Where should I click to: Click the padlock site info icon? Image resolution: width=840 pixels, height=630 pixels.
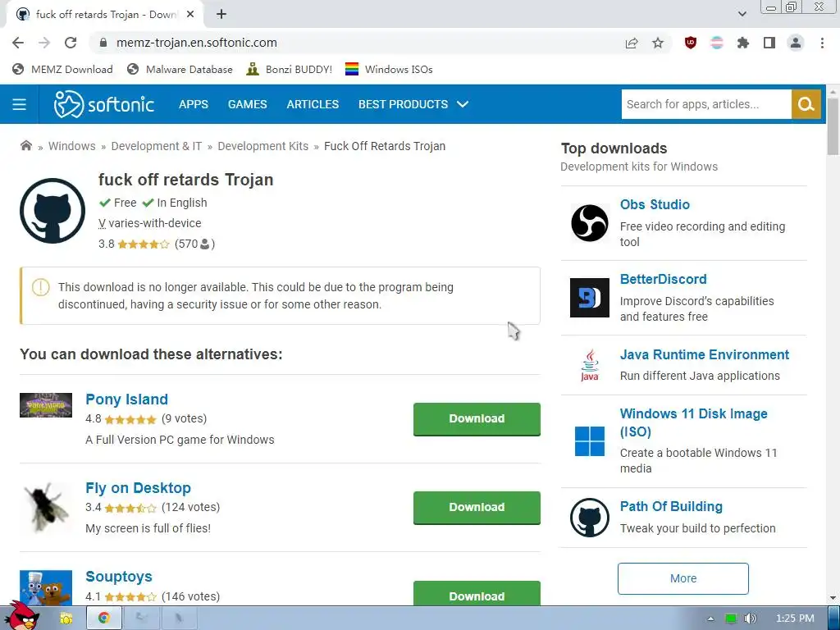103,43
